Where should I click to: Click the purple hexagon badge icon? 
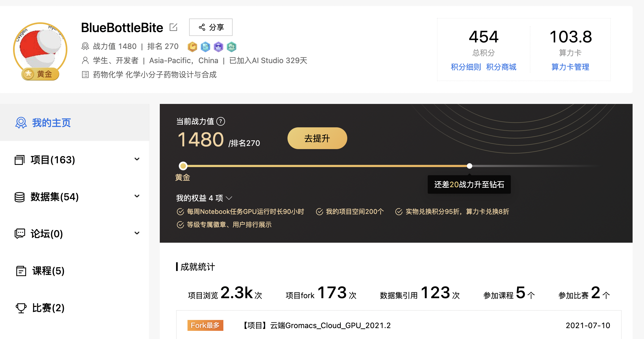click(218, 47)
